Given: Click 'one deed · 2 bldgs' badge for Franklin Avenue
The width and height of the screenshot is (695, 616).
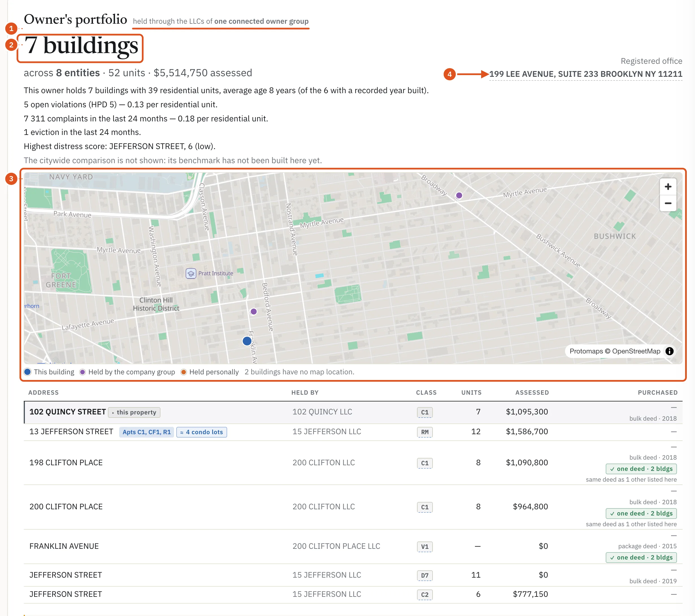Looking at the screenshot, I should click(641, 557).
